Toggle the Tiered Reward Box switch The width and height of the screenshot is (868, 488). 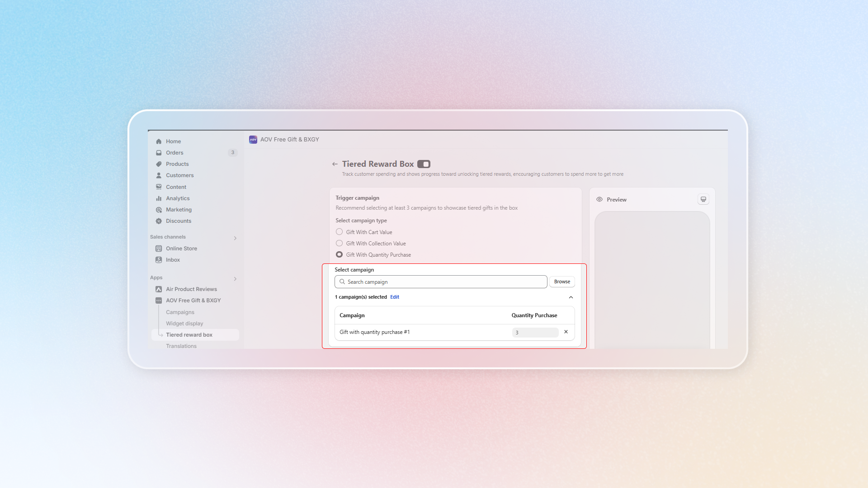click(x=424, y=164)
